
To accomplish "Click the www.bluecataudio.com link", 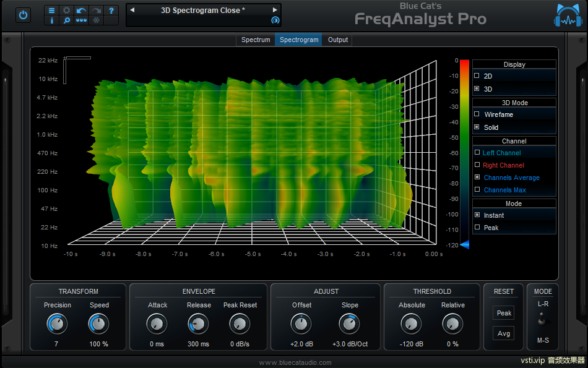I will tap(295, 363).
